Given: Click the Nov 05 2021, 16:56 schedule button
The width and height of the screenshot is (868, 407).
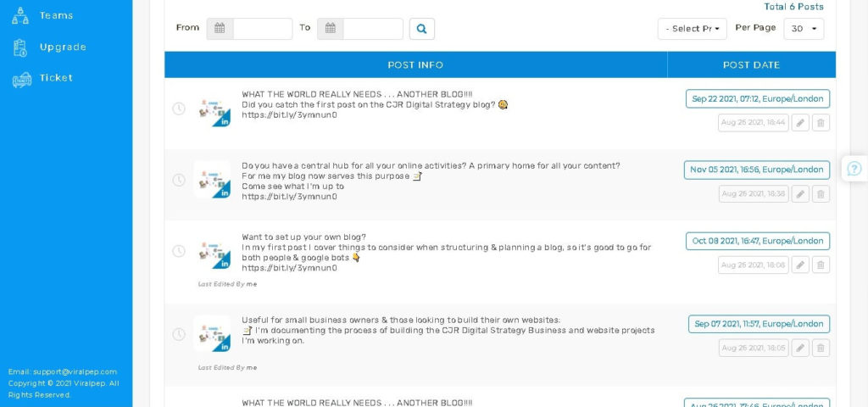Looking at the screenshot, I should point(756,170).
